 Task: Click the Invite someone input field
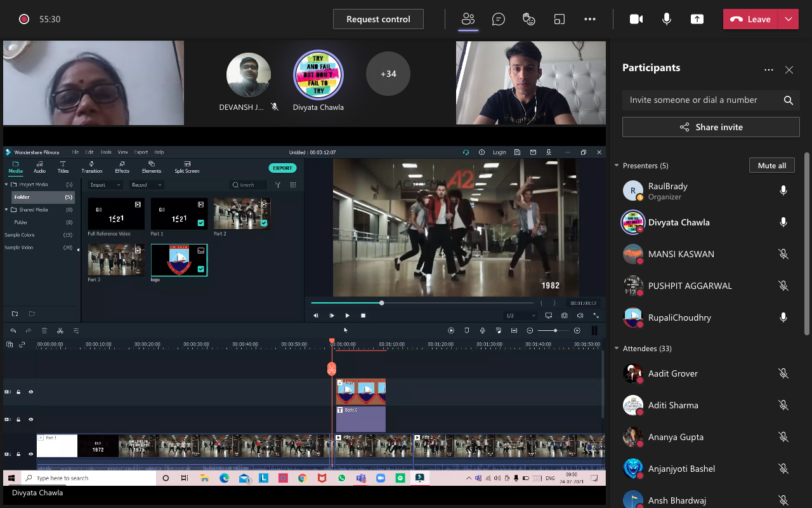click(698, 100)
